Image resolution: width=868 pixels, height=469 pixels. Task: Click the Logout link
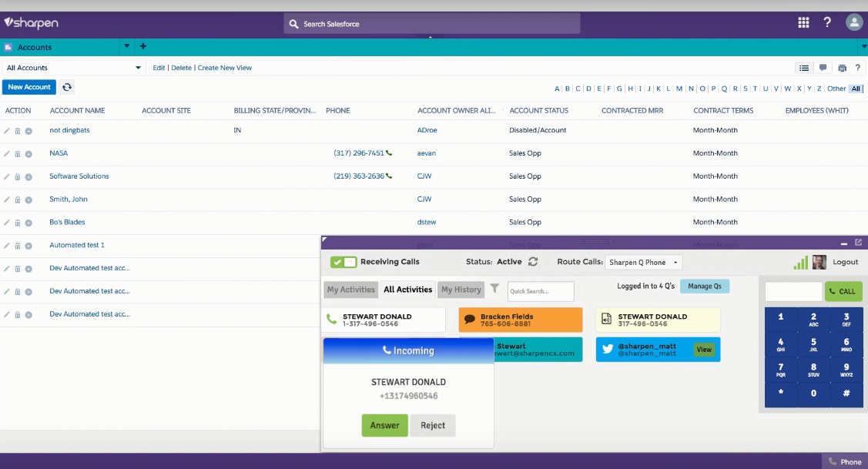click(x=846, y=262)
